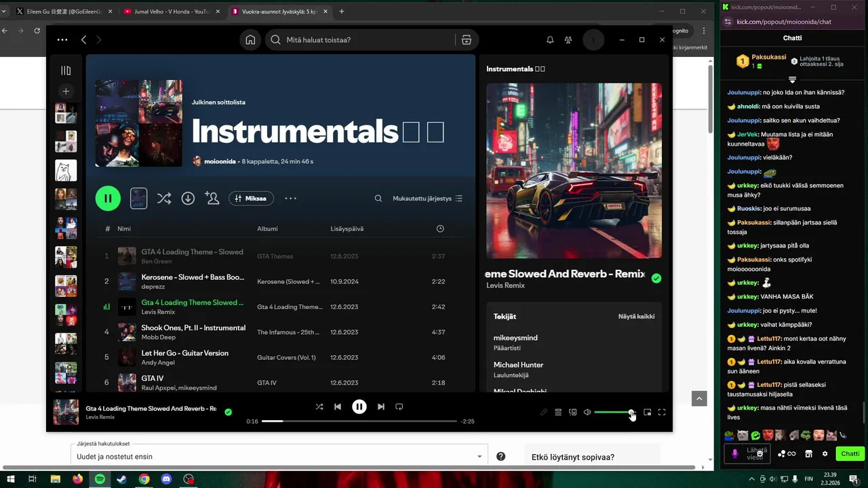Select track Let Her Go - Guitar Version
The height and width of the screenshot is (488, 868).
tap(184, 353)
